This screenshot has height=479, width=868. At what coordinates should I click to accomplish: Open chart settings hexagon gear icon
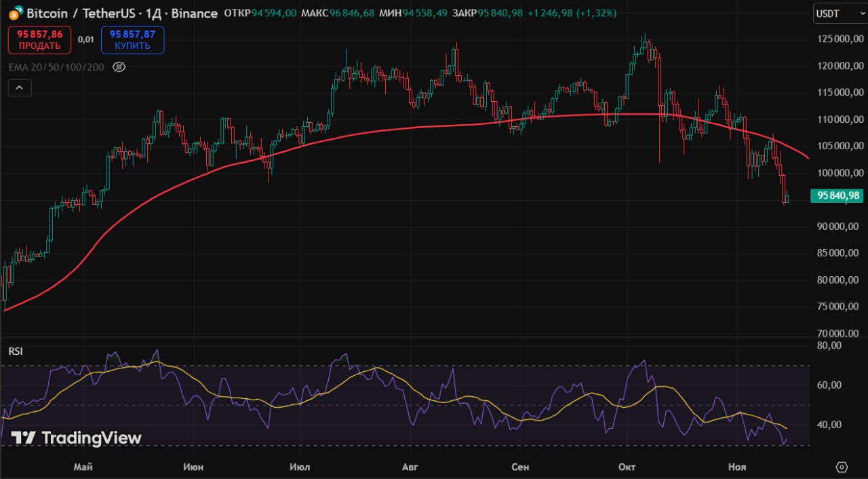click(842, 467)
